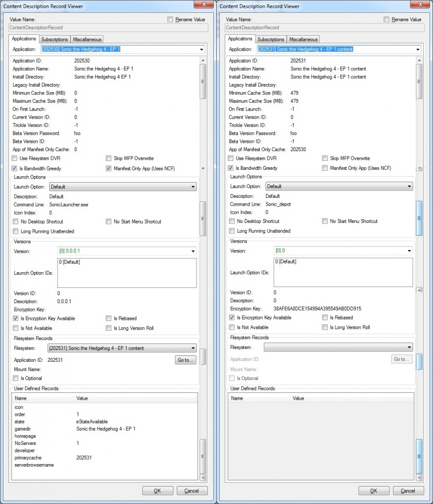This screenshot has height=504, width=433.
Task: Switch to Miscellaneous tab in the 202530 viewer
Action: click(x=87, y=39)
